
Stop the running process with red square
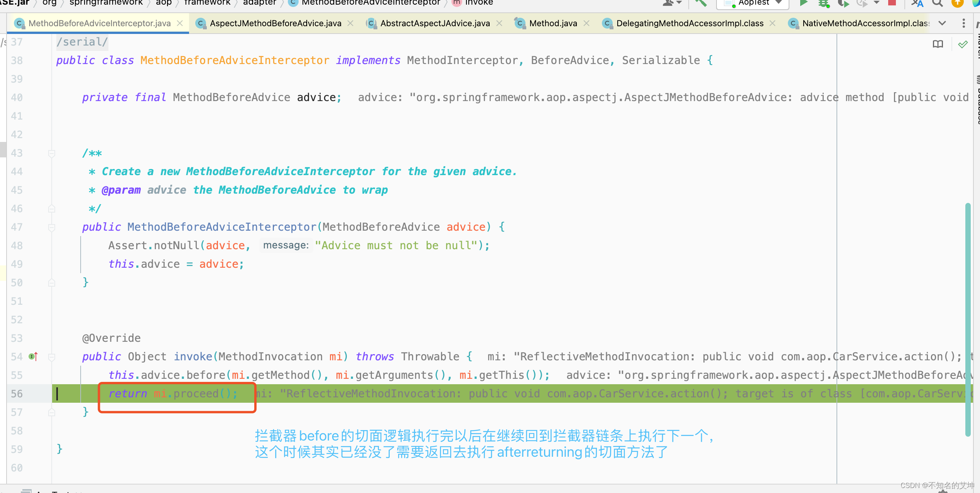tap(892, 3)
